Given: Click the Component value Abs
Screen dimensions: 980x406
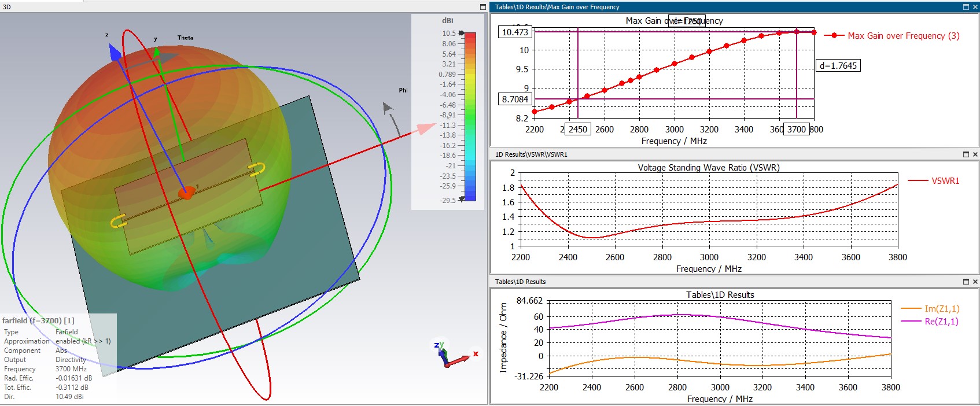Looking at the screenshot, I should [x=61, y=350].
